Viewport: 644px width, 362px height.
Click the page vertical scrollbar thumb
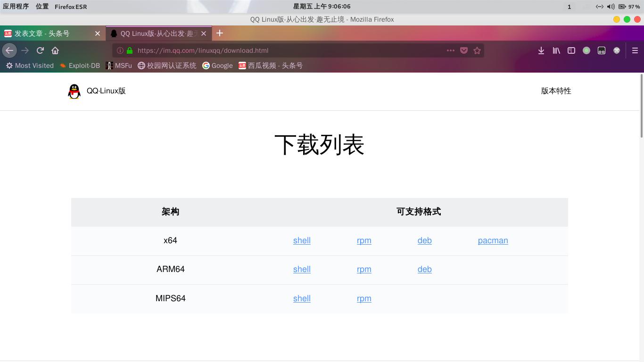(x=642, y=106)
